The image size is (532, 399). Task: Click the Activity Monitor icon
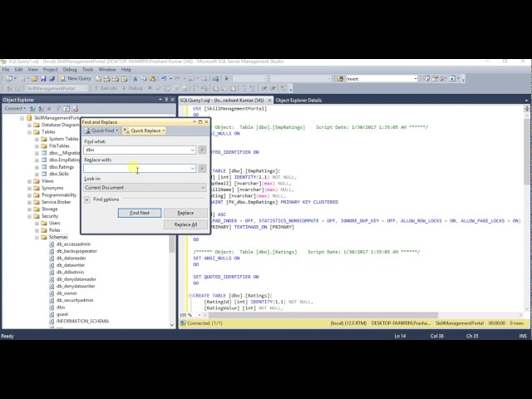tap(215, 79)
